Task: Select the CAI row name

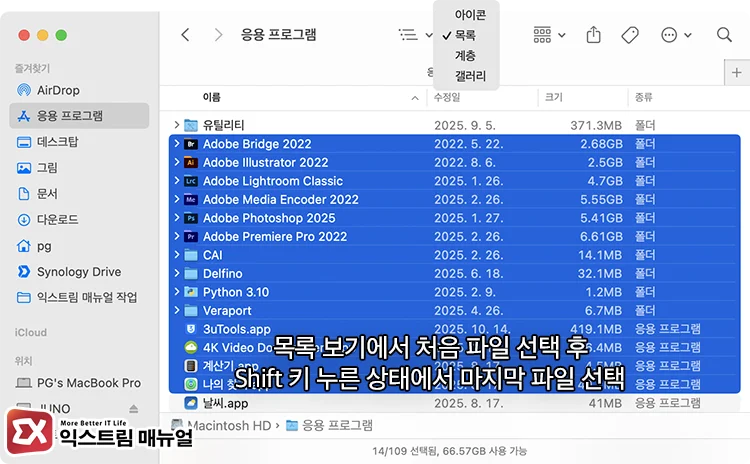Action: pos(212,255)
